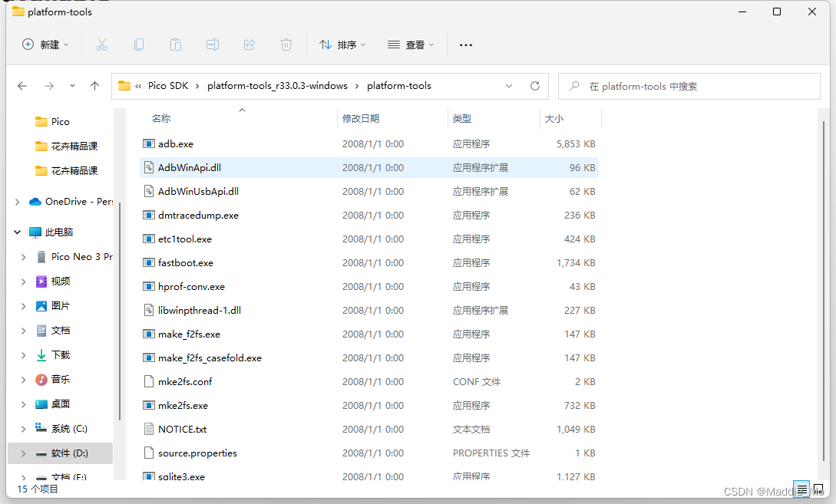Click the Videos folder icon in sidebar
The image size is (836, 504).
[41, 282]
